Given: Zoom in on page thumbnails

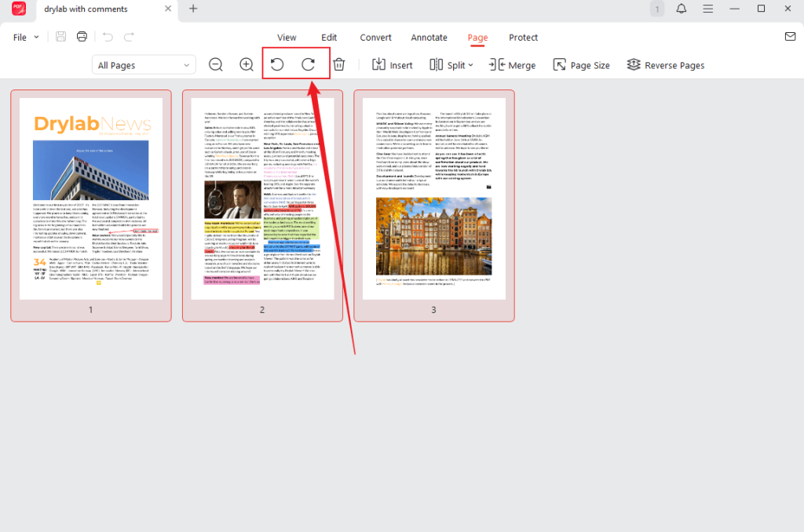Looking at the screenshot, I should 246,64.
